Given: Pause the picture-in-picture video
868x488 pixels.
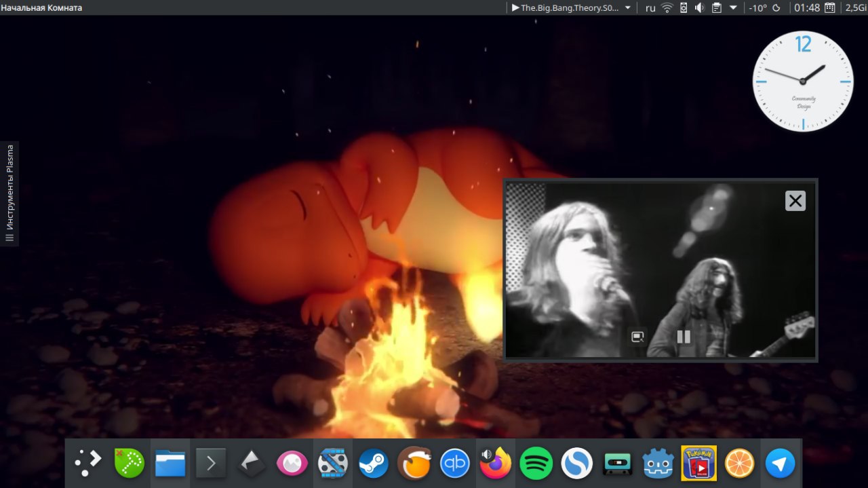Looking at the screenshot, I should coord(684,337).
